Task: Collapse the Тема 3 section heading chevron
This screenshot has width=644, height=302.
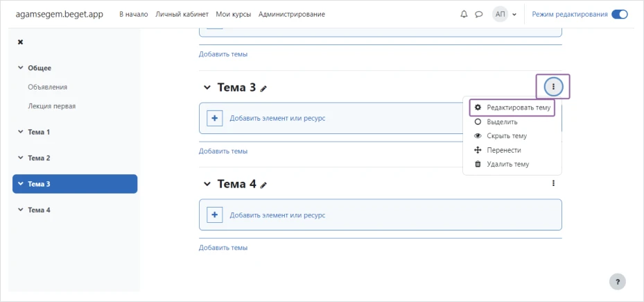Action: (206, 87)
